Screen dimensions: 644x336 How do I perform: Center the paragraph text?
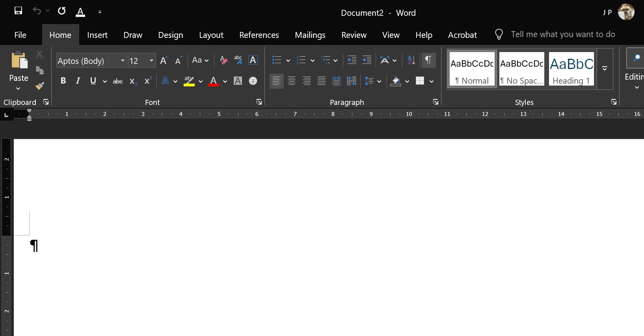[292, 81]
